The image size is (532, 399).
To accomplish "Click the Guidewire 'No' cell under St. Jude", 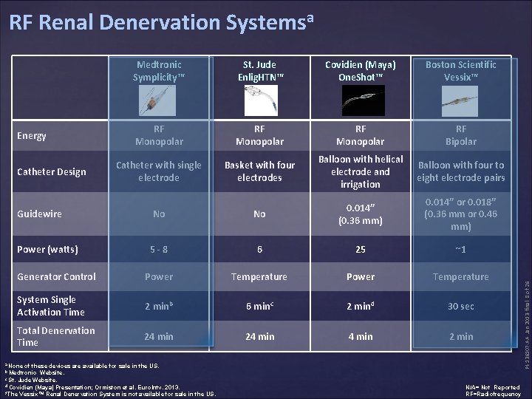I will click(259, 214).
